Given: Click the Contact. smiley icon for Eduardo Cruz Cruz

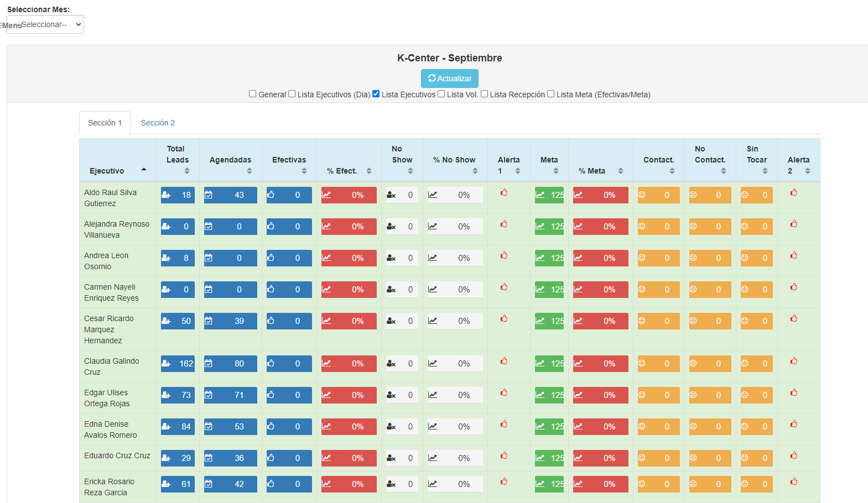Looking at the screenshot, I should click(642, 458).
